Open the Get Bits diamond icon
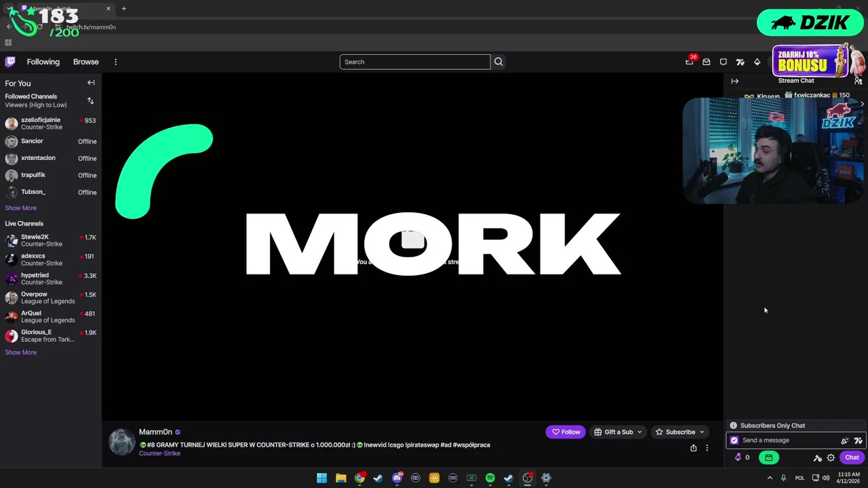Image resolution: width=868 pixels, height=488 pixels. (x=757, y=62)
